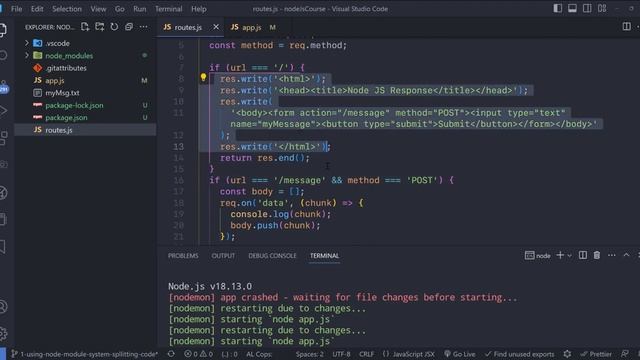Open the gear icon beside Find unused exports
The image size is (640, 360).
567,354
